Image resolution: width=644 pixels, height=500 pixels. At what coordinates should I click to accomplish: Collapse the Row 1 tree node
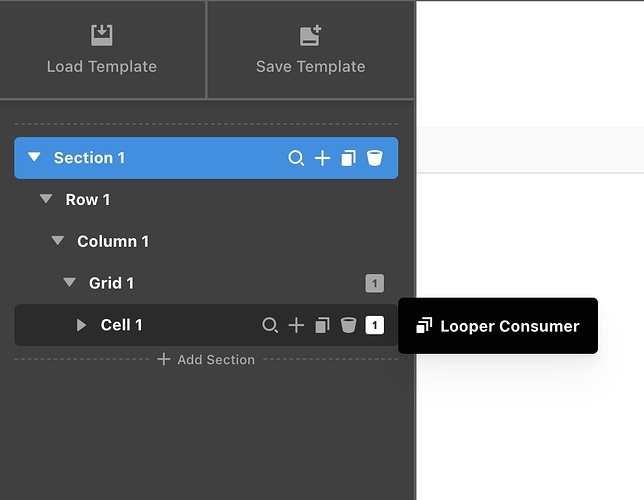pos(46,200)
